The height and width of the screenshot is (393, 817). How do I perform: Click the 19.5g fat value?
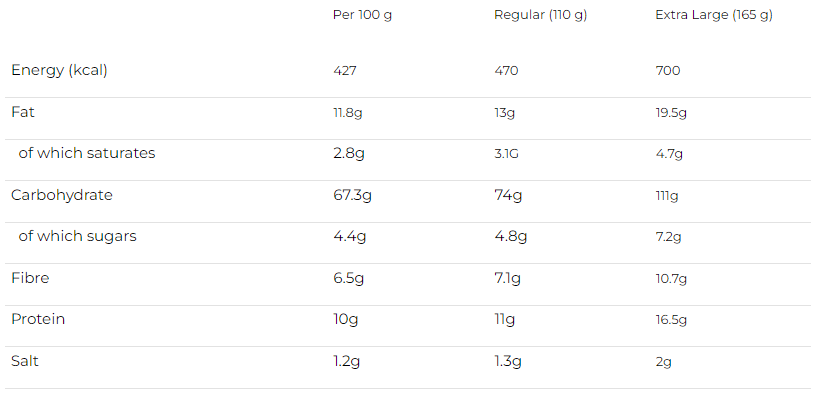pyautogui.click(x=671, y=113)
